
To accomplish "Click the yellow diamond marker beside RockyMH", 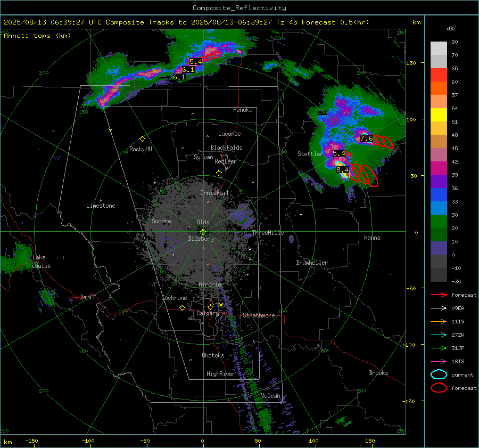I will click(x=142, y=139).
